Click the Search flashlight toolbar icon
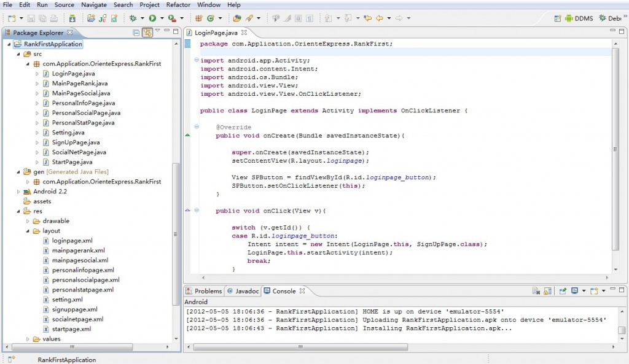629x364 pixels. 249,18
